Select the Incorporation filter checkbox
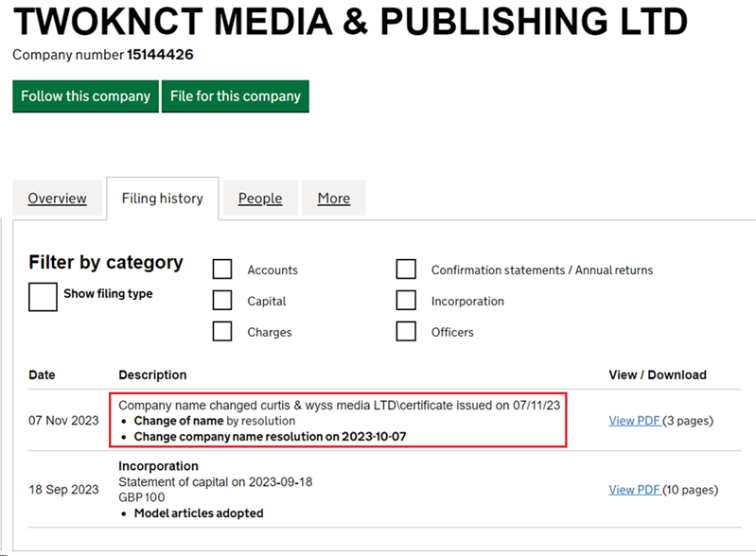The image size is (756, 556). [406, 300]
